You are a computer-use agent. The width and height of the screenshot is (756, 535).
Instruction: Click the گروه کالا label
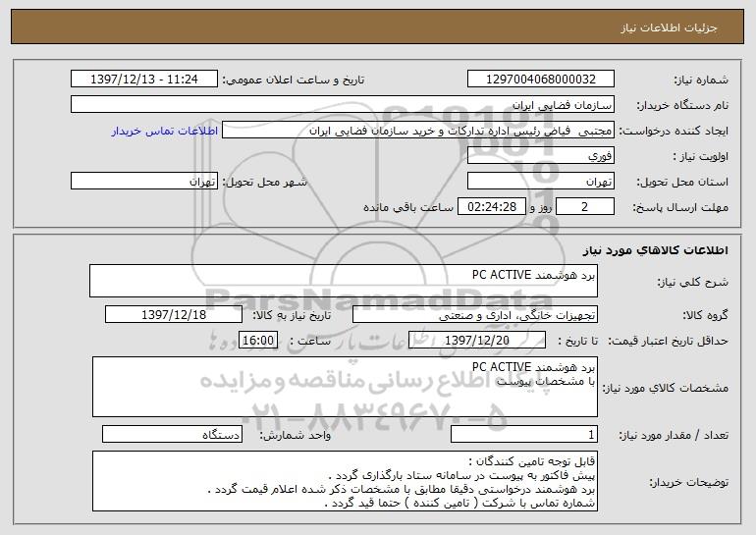pos(705,315)
